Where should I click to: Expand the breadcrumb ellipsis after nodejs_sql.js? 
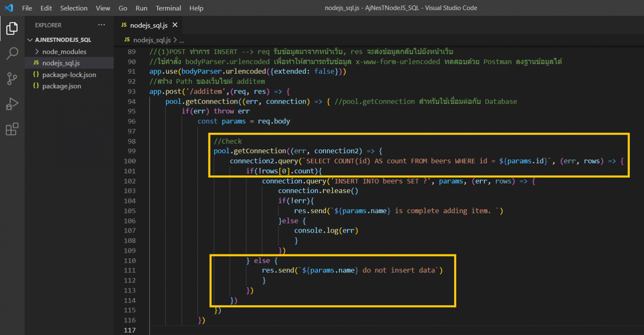coord(182,40)
